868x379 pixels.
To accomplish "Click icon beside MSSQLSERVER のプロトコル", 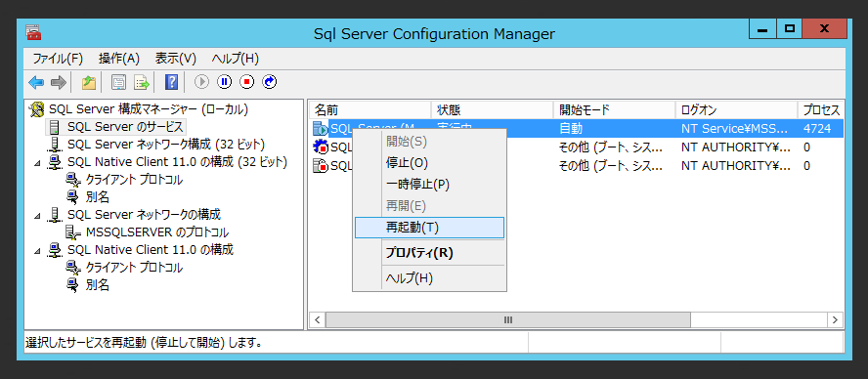I will pos(73,232).
